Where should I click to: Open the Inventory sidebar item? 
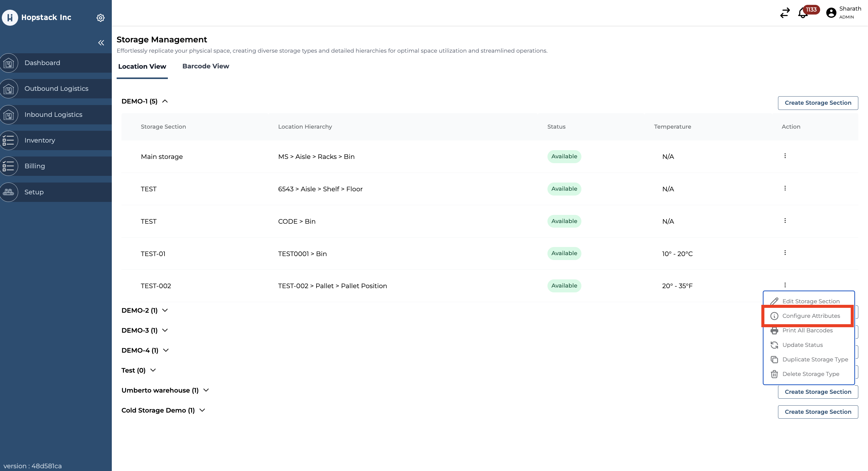(39, 140)
